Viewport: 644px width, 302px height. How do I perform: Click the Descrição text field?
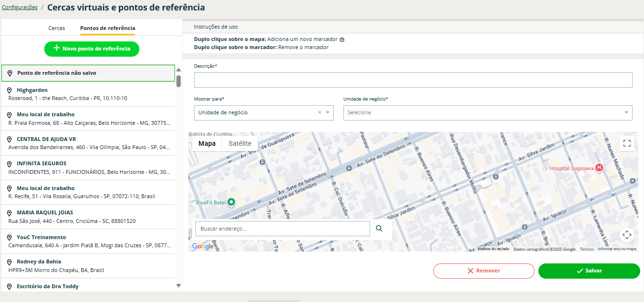coord(413,80)
